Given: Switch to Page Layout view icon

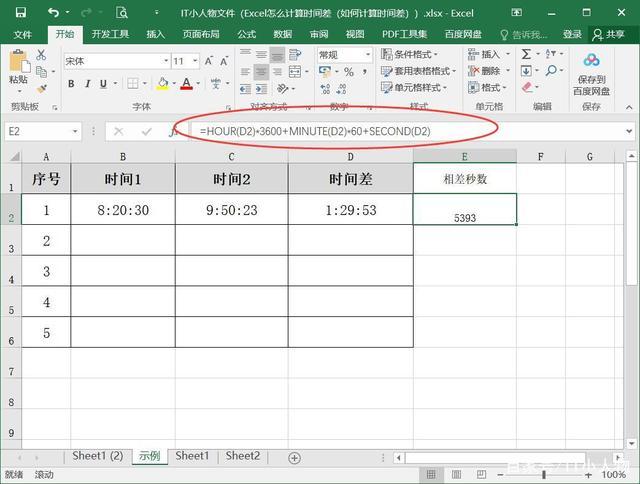Looking at the screenshot, I should [456, 475].
